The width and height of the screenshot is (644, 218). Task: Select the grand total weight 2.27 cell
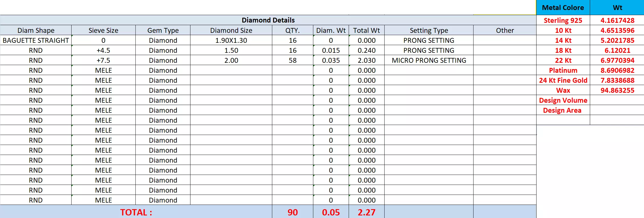click(366, 212)
